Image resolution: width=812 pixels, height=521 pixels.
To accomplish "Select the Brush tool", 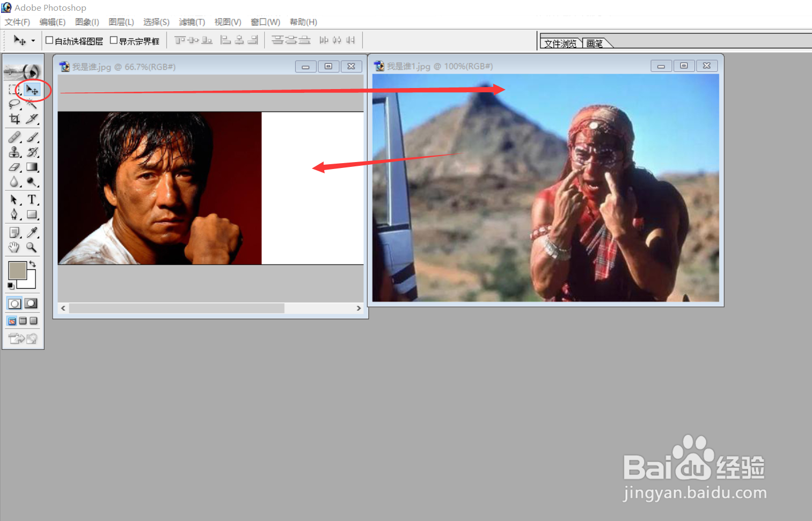I will (32, 137).
